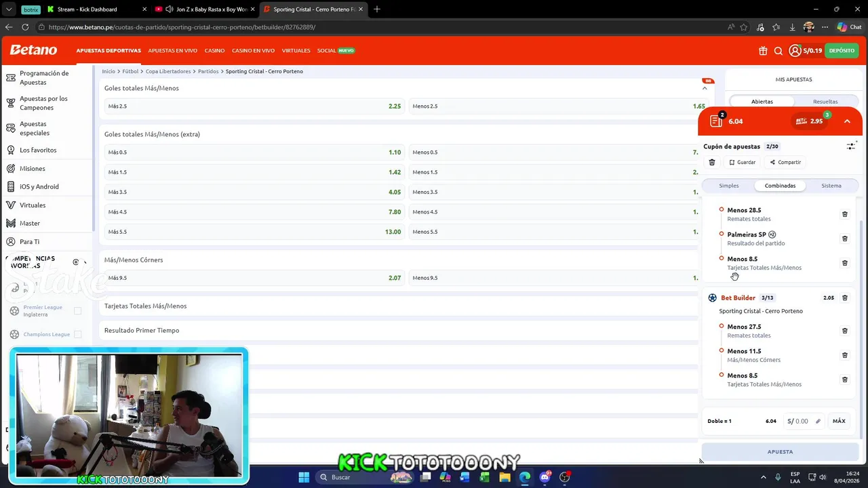
Task: Expand Resultado Primer Tiempo market
Action: (399, 331)
